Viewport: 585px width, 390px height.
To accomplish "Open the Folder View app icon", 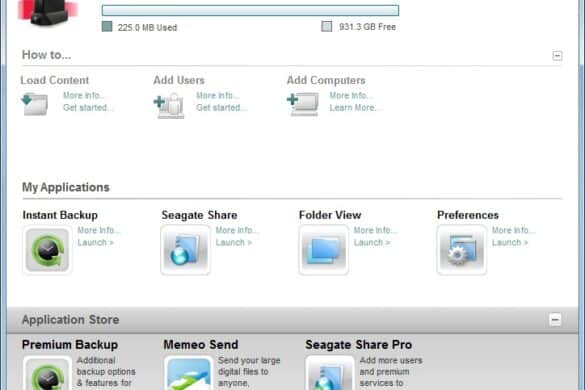I will (323, 250).
